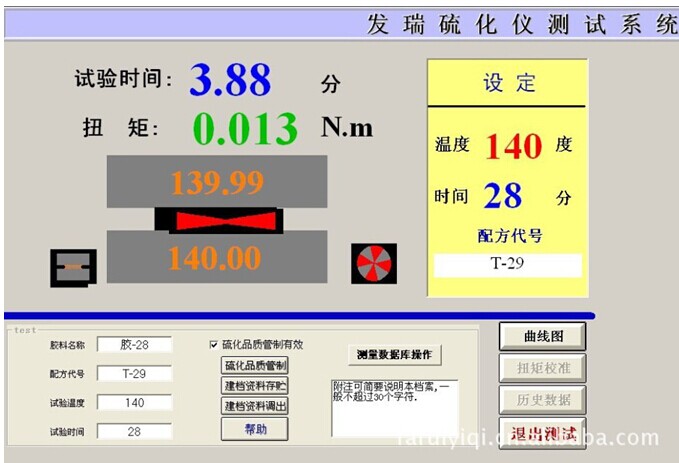Click the upper platen temperature 139.99

tap(217, 182)
